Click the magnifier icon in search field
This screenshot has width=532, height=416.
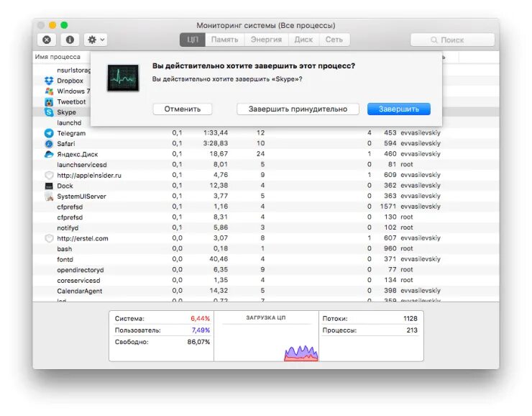[434, 40]
